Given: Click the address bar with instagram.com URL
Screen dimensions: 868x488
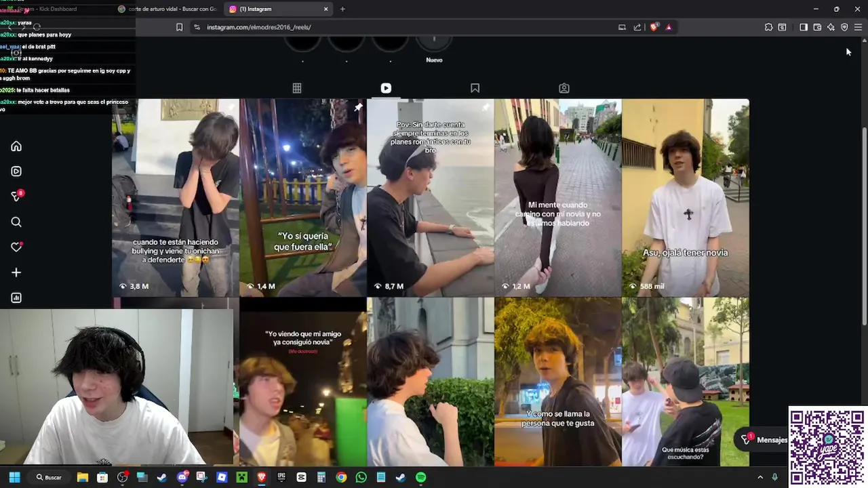Looking at the screenshot, I should pyautogui.click(x=407, y=27).
